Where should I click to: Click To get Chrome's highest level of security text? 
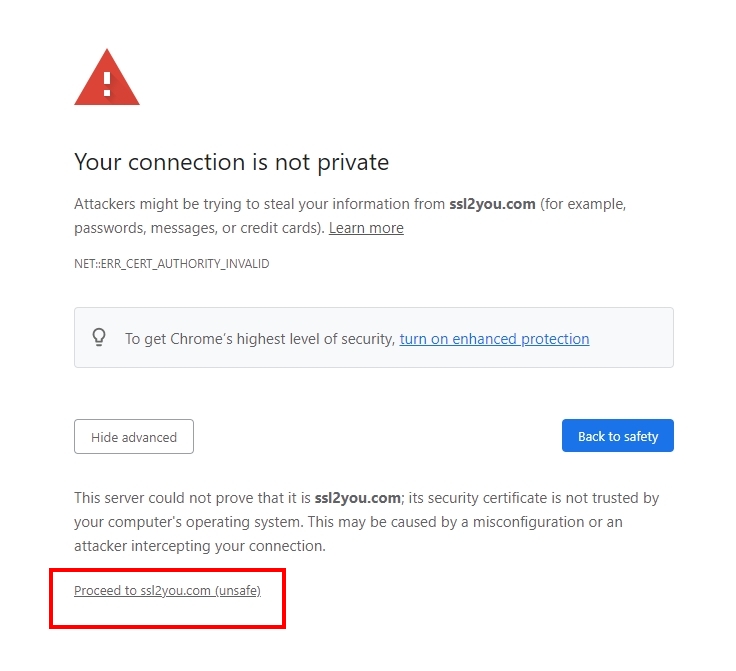click(259, 339)
